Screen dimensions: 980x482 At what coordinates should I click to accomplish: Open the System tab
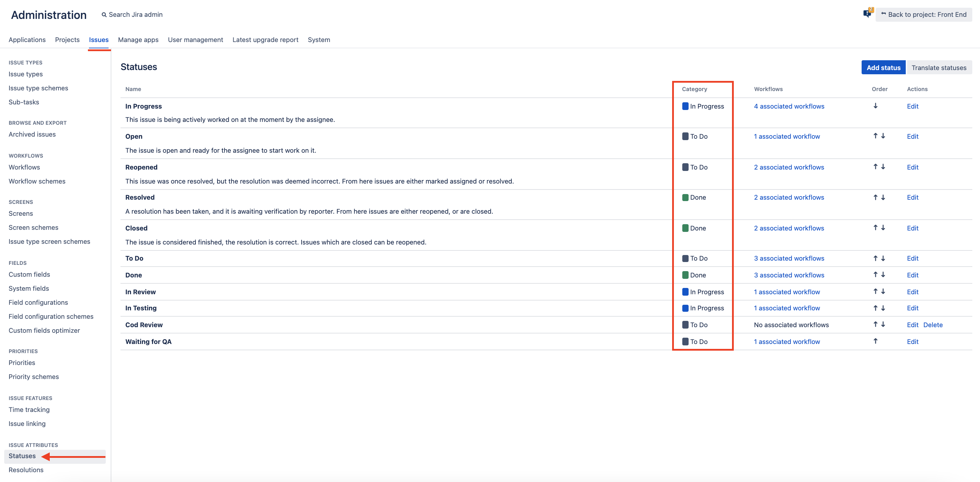click(318, 40)
